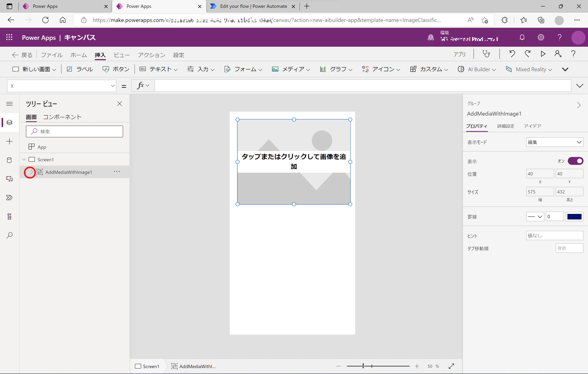Expand the AddMediaWithImage1 tree node
The width and height of the screenshot is (588, 374).
[32, 172]
